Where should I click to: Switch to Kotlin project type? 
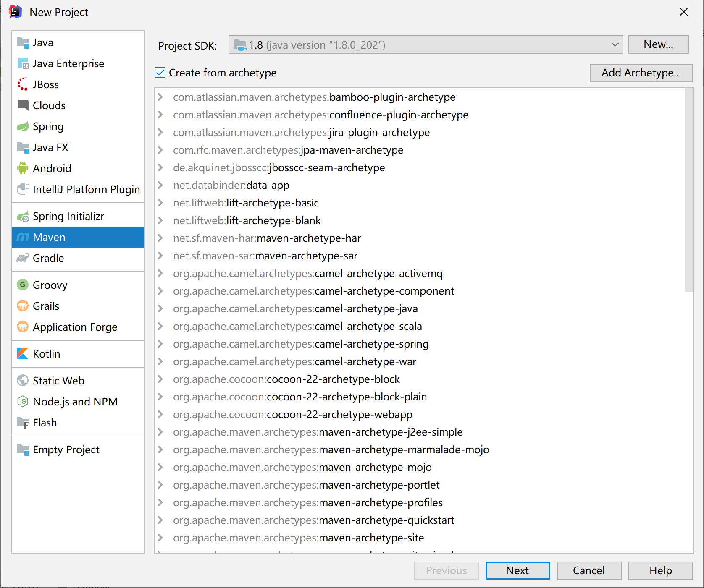click(78, 354)
